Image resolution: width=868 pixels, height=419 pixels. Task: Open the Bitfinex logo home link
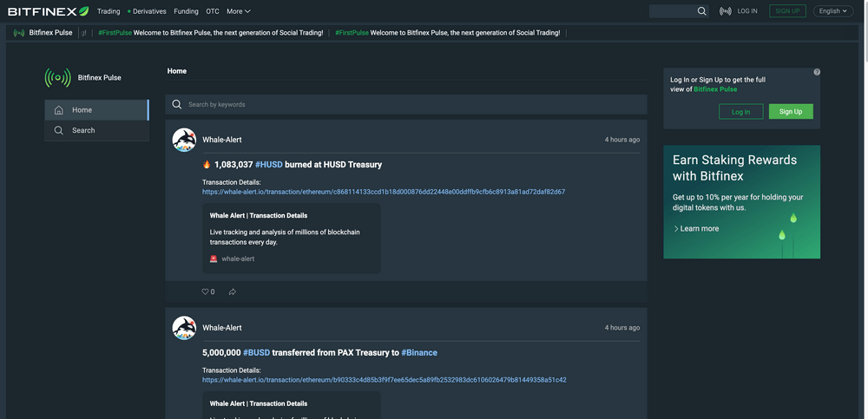(48, 11)
